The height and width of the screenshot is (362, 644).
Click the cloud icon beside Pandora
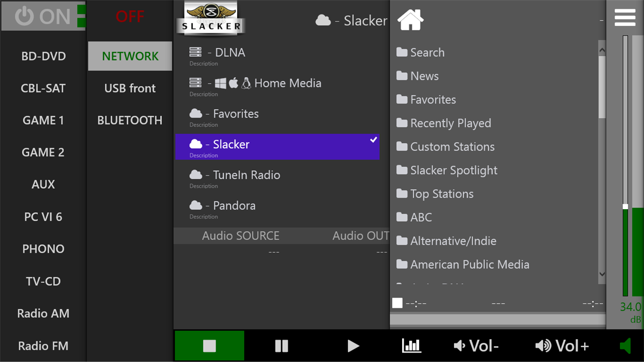196,205
